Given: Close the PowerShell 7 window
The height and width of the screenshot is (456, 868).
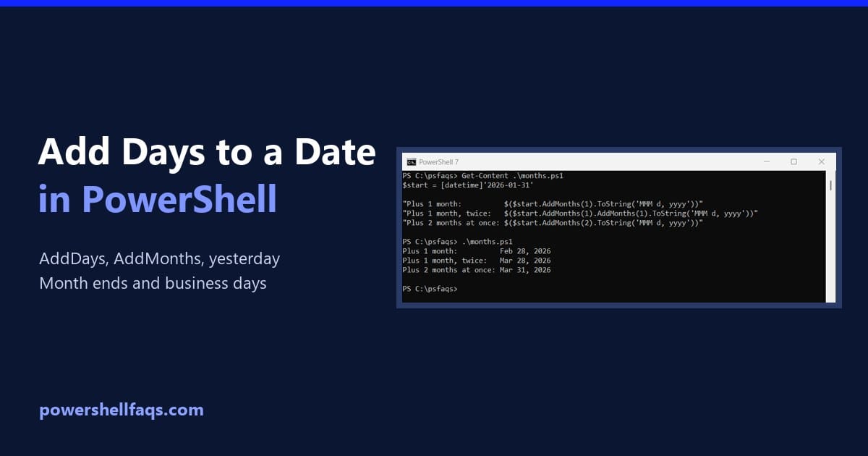Looking at the screenshot, I should point(821,161).
